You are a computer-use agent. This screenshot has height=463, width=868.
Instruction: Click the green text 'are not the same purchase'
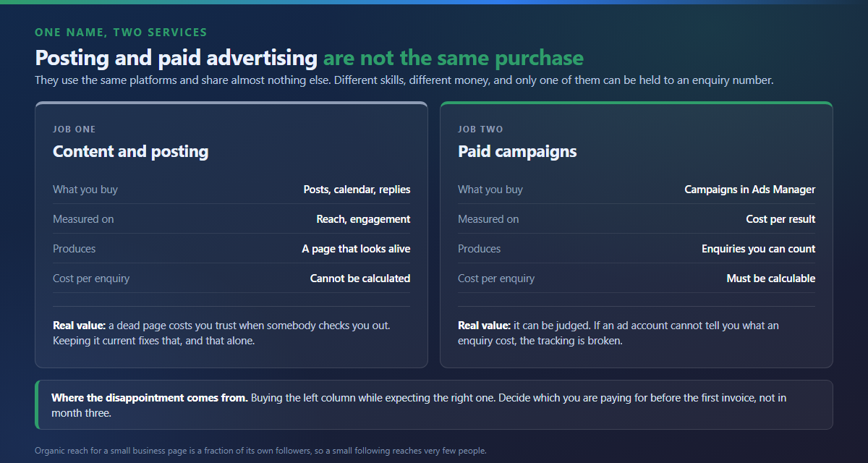click(x=454, y=58)
